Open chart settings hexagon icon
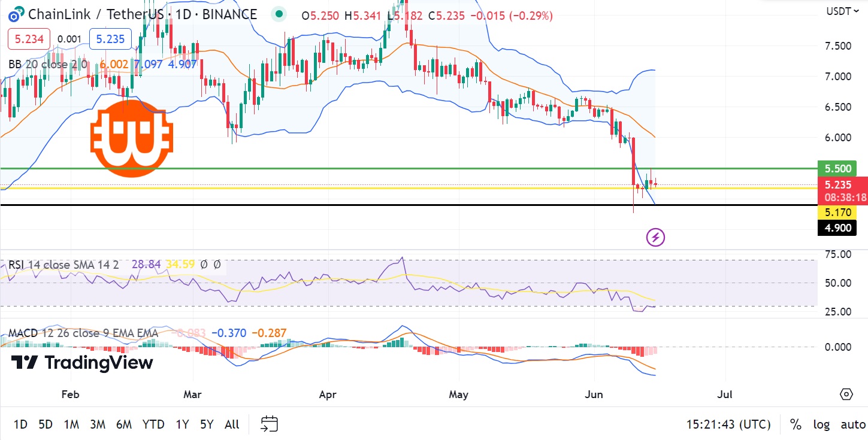 click(846, 394)
